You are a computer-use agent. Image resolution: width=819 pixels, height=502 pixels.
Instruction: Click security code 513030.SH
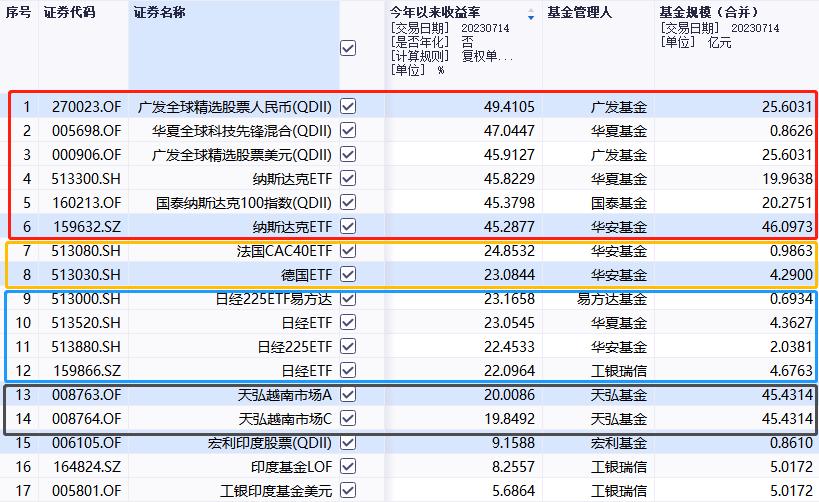tap(86, 275)
